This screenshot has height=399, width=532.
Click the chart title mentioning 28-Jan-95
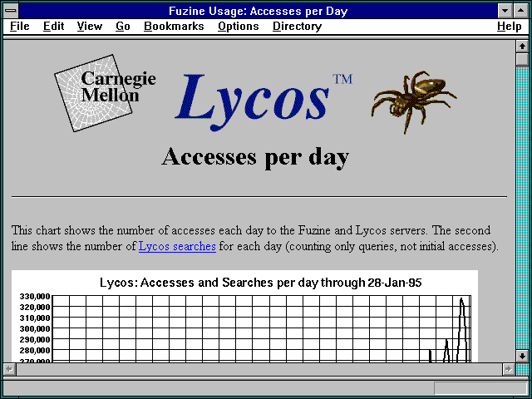pos(260,283)
